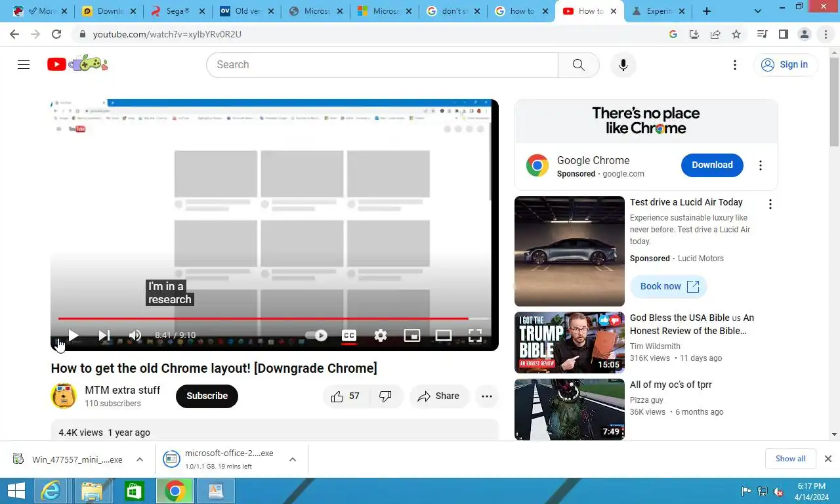Open Chrome side panel
840x504 pixels.
(784, 34)
